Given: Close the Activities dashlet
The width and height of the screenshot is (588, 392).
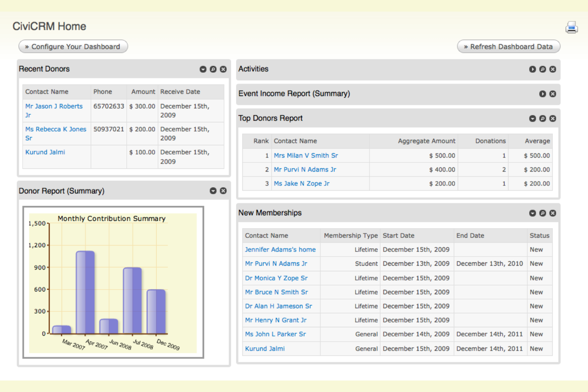Looking at the screenshot, I should click(553, 69).
